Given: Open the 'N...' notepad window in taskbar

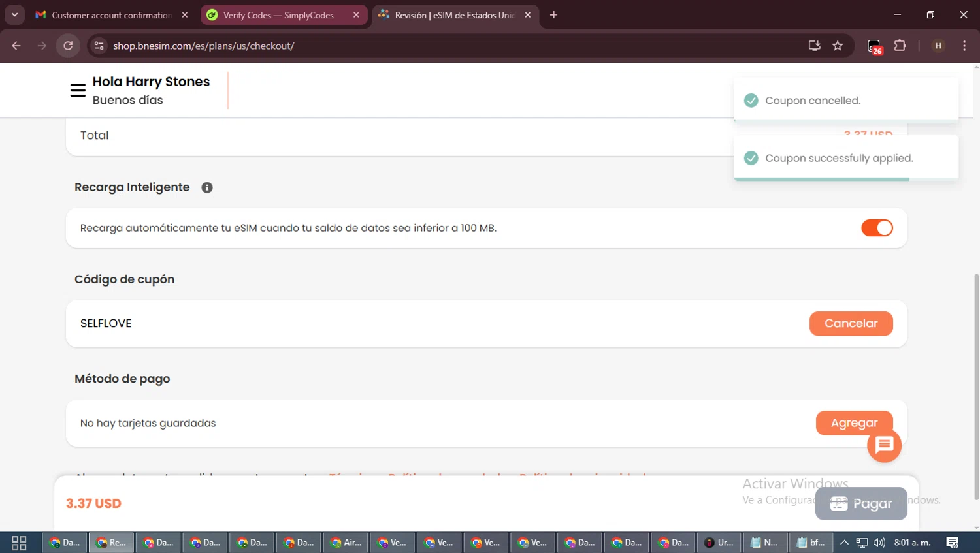Looking at the screenshot, I should 765,543.
